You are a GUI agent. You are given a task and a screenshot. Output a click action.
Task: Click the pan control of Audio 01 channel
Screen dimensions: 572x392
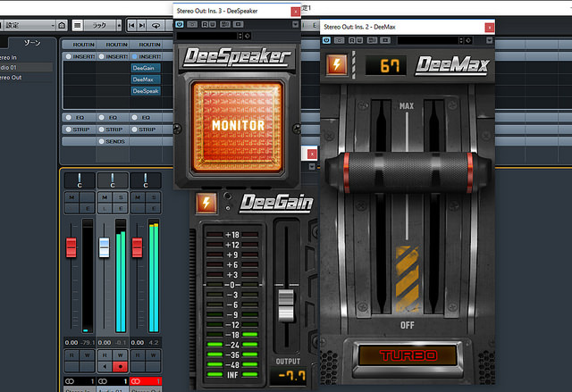coord(113,180)
